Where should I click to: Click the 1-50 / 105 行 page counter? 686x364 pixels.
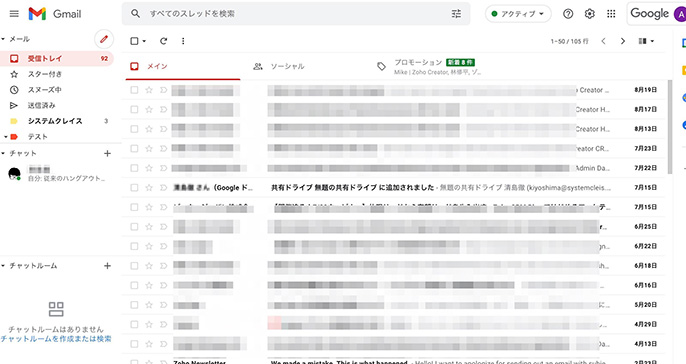tap(569, 41)
